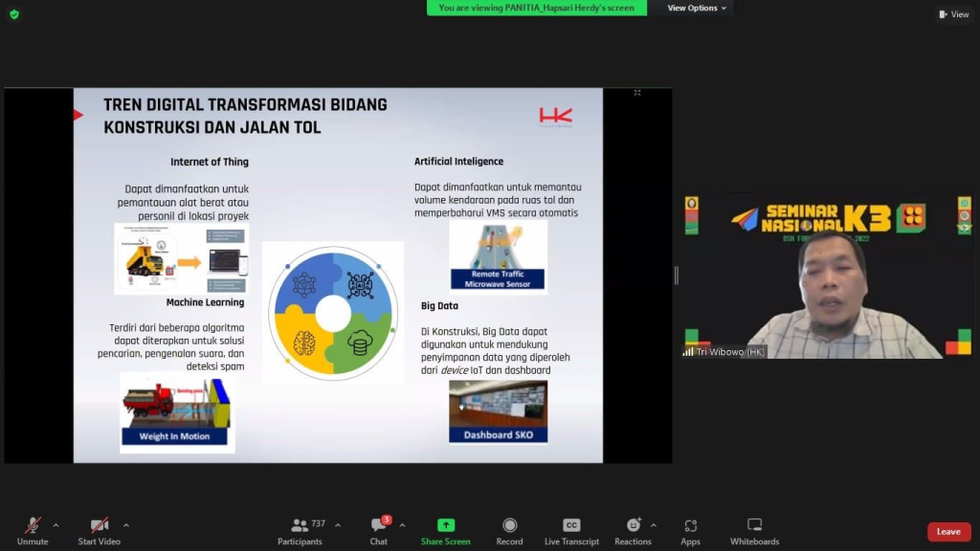980x551 pixels.
Task: Expand the arrow next to Participants
Action: coord(338,525)
